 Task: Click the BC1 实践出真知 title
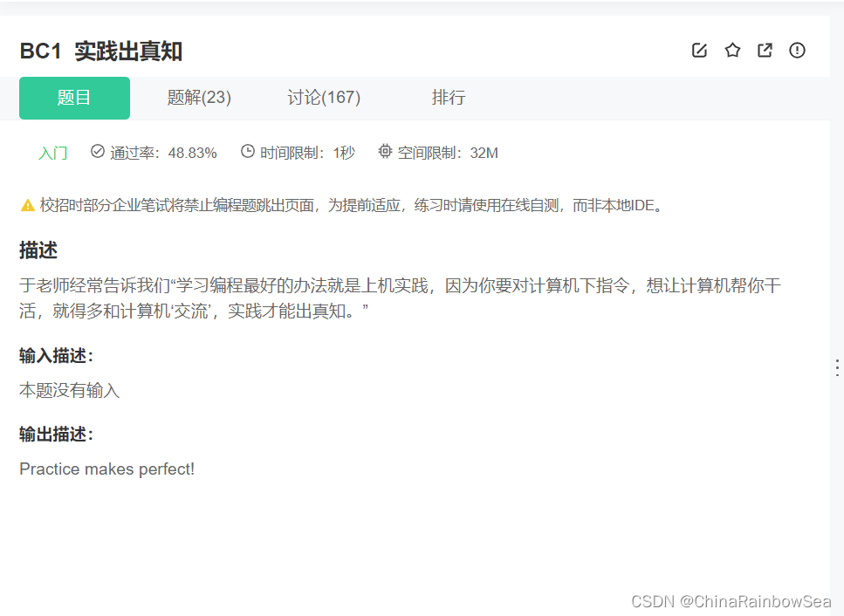pyautogui.click(x=101, y=51)
